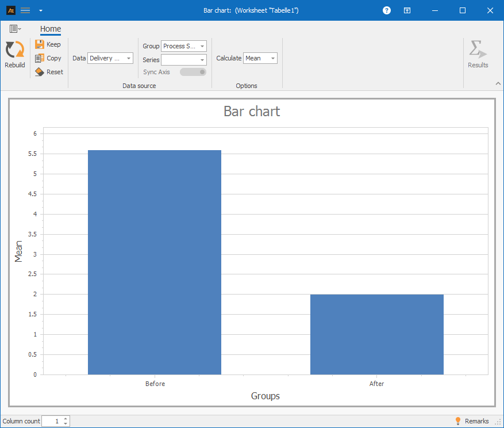The image size is (504, 428).
Task: Increase Column count with up arrow
Action: [66, 419]
